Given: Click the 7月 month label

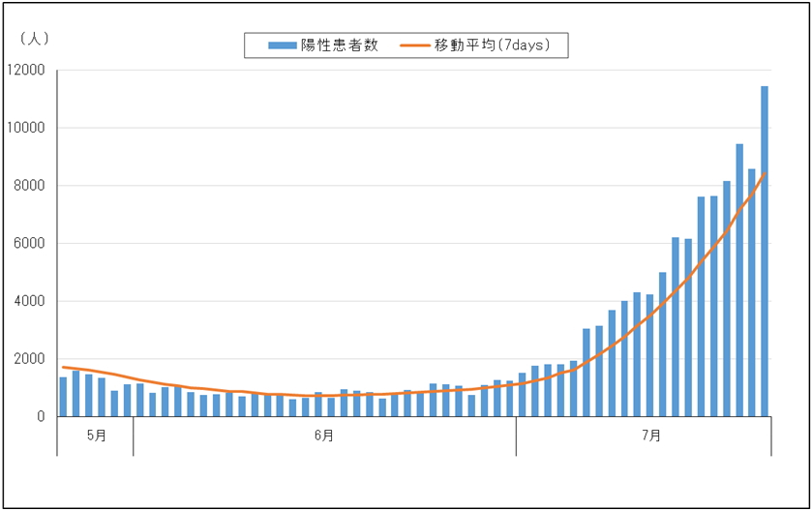Looking at the screenshot, I should click(x=651, y=436).
